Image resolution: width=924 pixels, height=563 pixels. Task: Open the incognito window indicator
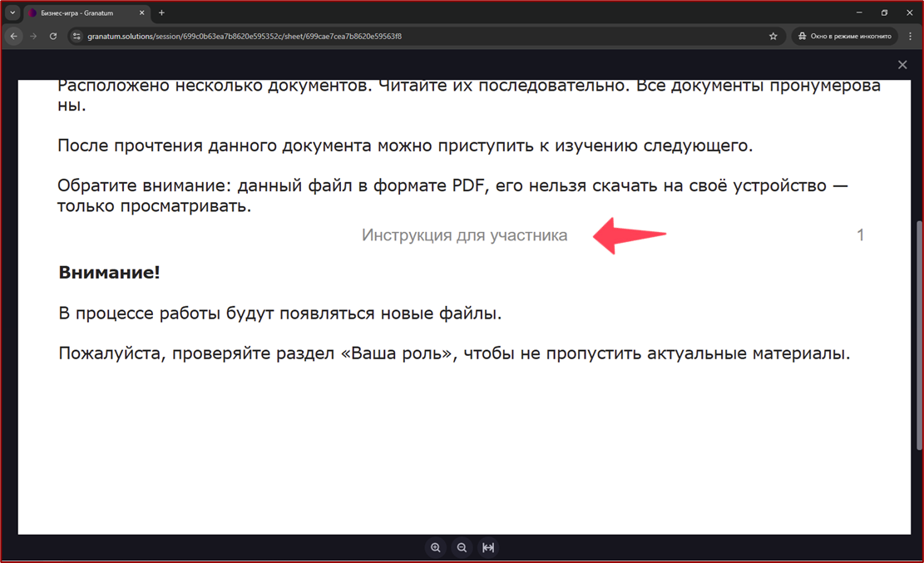tap(845, 37)
